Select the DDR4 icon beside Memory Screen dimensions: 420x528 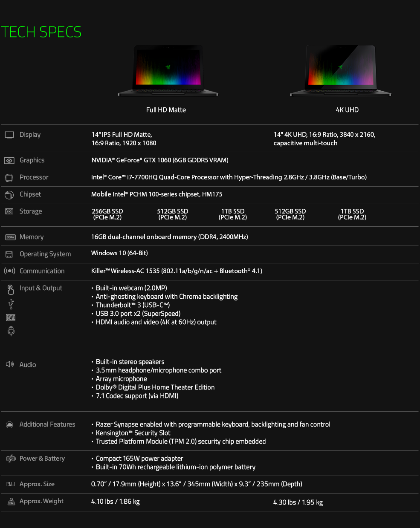click(10, 237)
